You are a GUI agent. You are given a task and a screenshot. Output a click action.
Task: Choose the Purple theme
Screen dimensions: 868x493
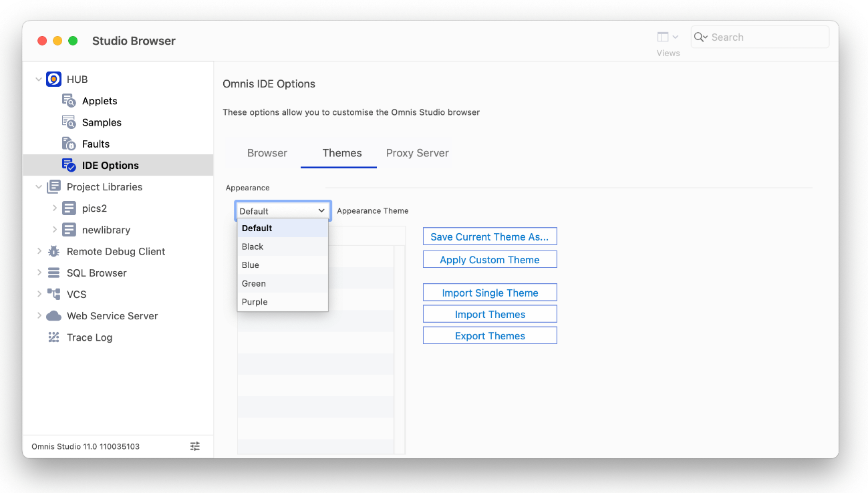click(283, 302)
